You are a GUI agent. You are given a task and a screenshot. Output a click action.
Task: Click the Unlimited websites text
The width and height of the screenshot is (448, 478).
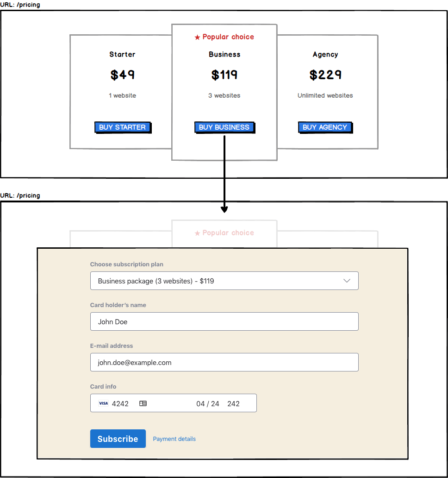click(x=325, y=95)
